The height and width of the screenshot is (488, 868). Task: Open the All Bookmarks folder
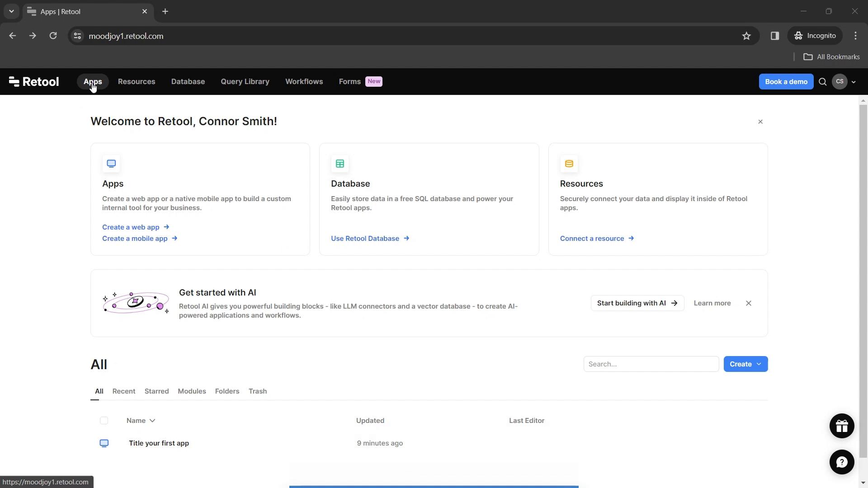click(x=832, y=57)
